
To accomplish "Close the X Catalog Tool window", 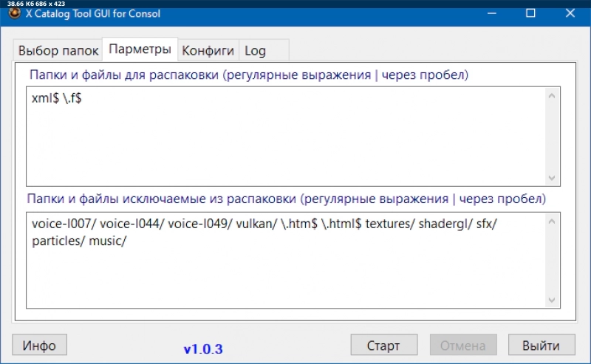I will pyautogui.click(x=570, y=13).
